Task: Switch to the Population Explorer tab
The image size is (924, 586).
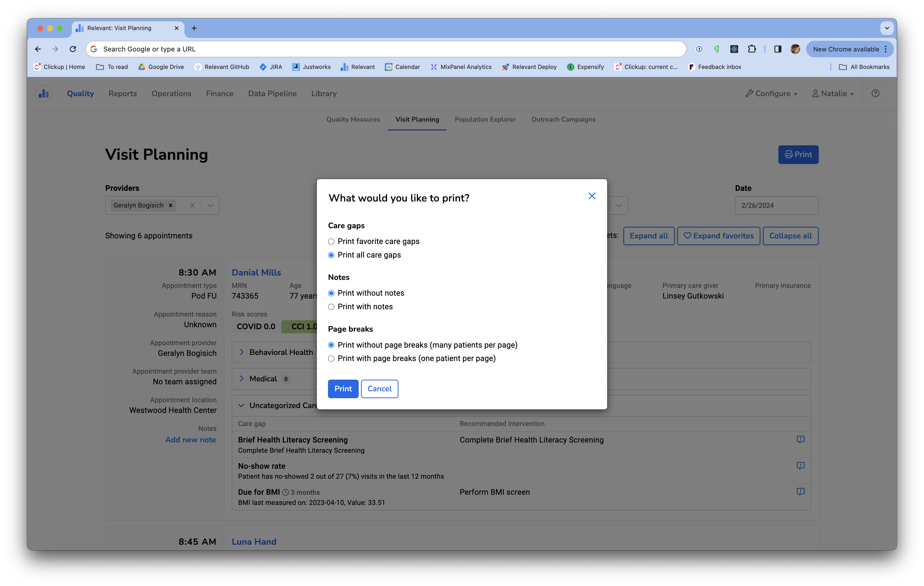Action: click(485, 119)
